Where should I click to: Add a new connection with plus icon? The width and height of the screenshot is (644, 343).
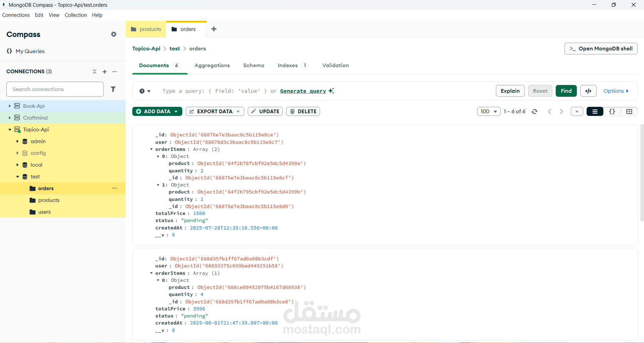tap(104, 72)
